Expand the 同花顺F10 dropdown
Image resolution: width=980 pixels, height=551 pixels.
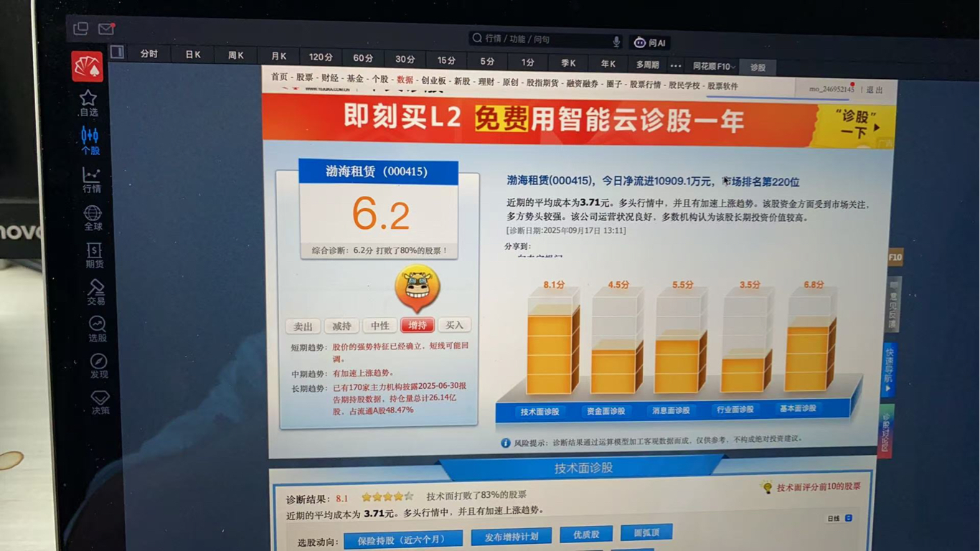click(x=713, y=66)
